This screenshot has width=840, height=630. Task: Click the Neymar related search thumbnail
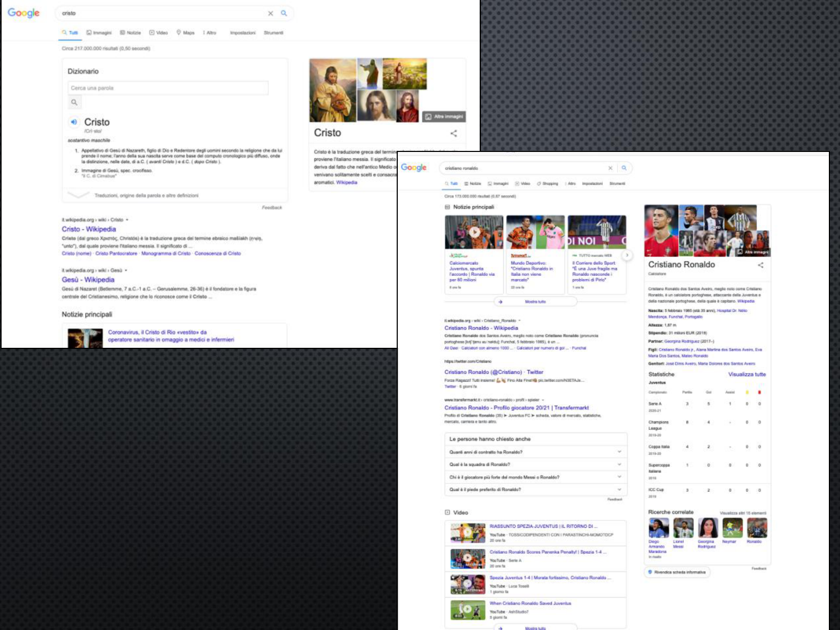coord(732,528)
